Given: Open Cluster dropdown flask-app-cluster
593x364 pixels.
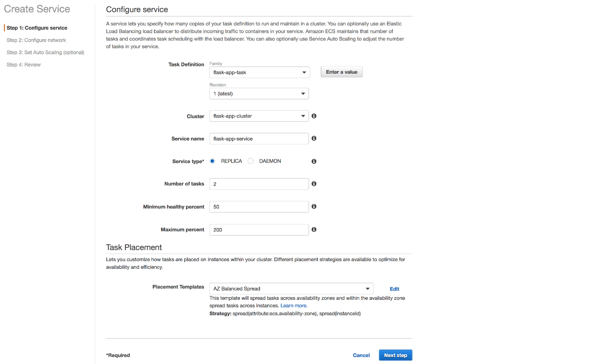Looking at the screenshot, I should (x=259, y=116).
